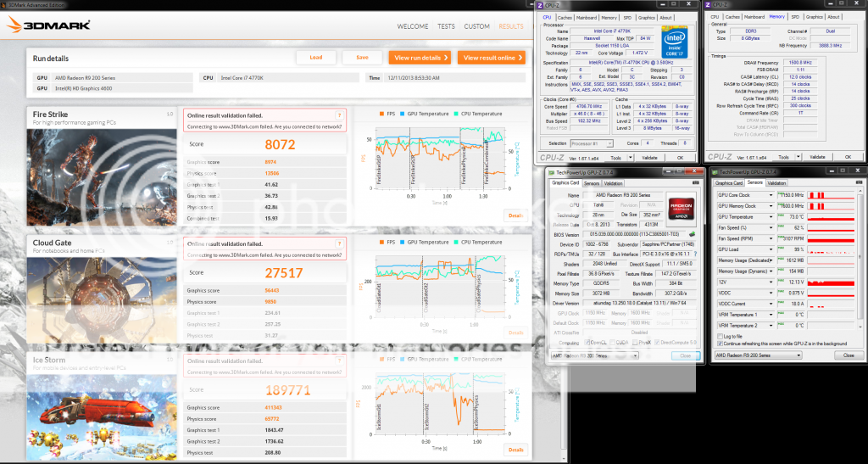Click the help icon in Cloud Gate validation box

coord(339,243)
